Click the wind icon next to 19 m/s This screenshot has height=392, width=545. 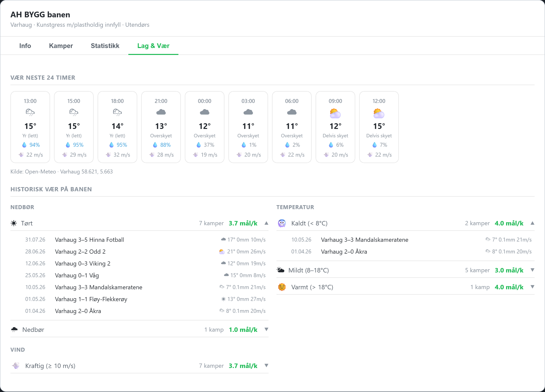195,155
